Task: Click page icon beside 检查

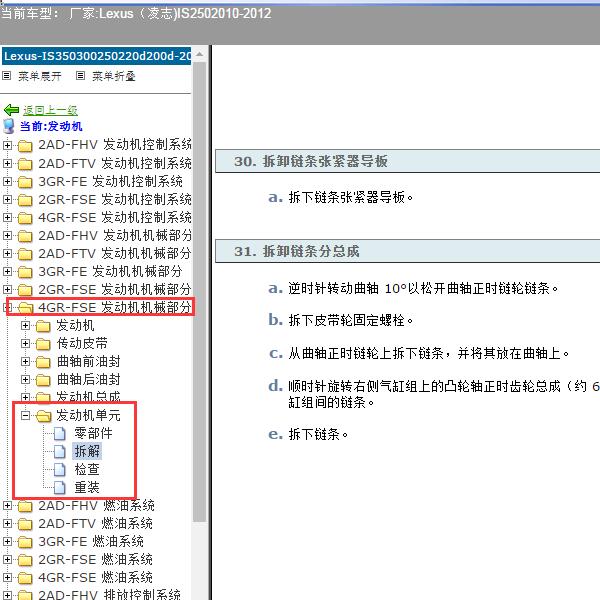Action: 60,470
